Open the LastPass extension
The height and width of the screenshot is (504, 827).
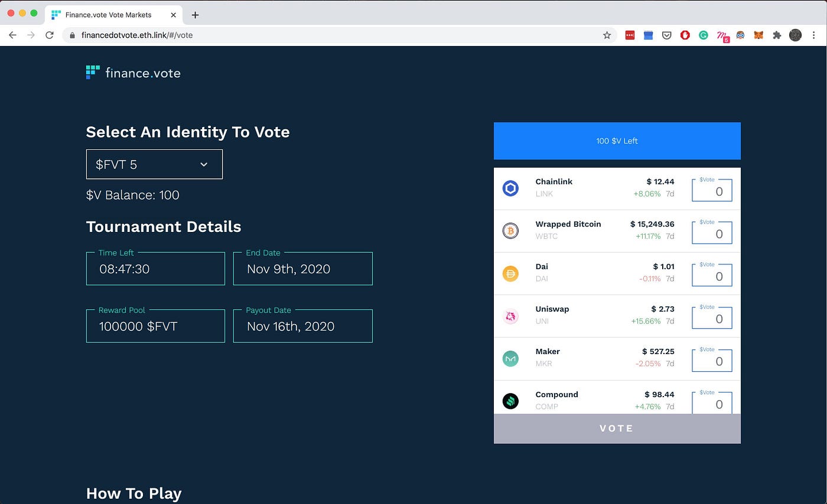tap(630, 35)
